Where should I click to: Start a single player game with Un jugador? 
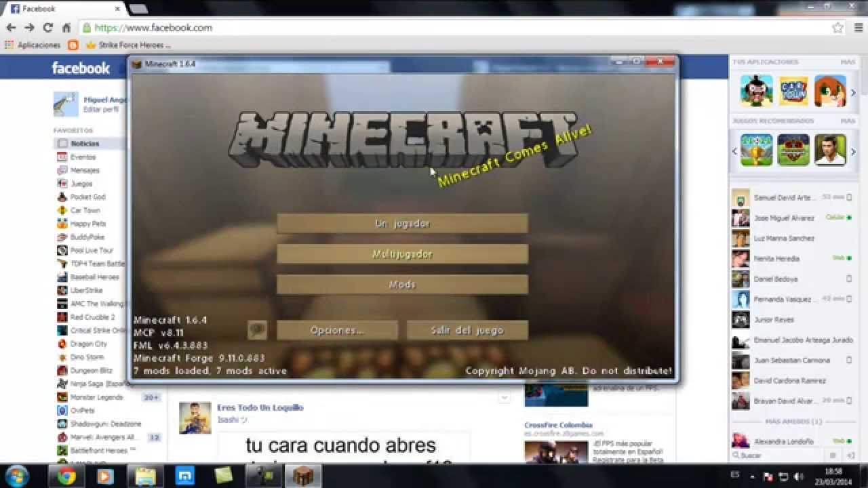coord(402,224)
